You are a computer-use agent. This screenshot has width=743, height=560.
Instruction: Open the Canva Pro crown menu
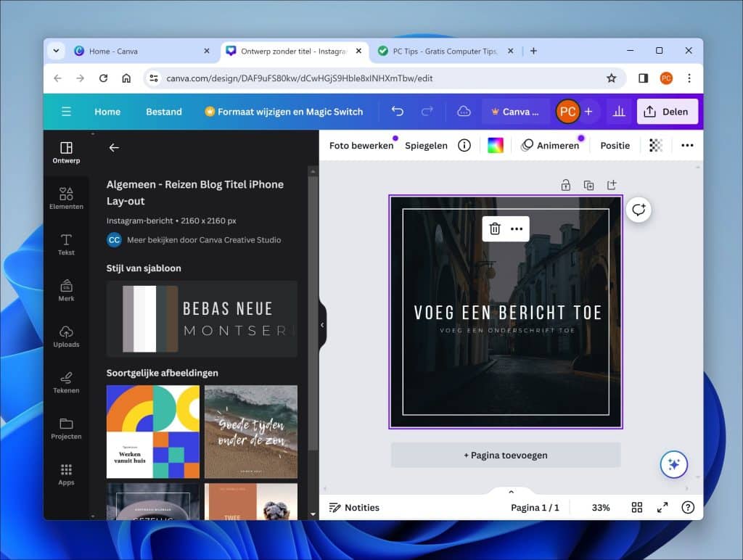coord(516,111)
